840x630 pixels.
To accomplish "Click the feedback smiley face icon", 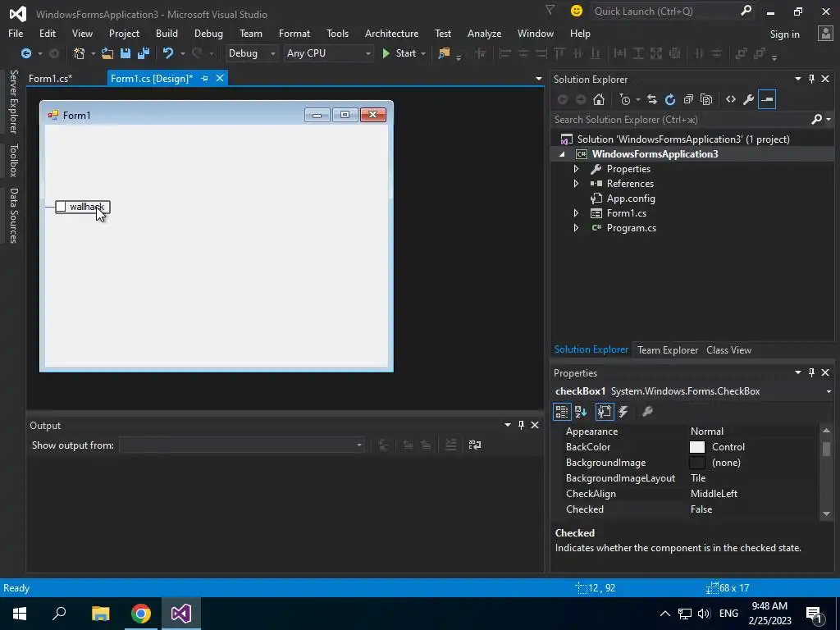I will point(577,11).
